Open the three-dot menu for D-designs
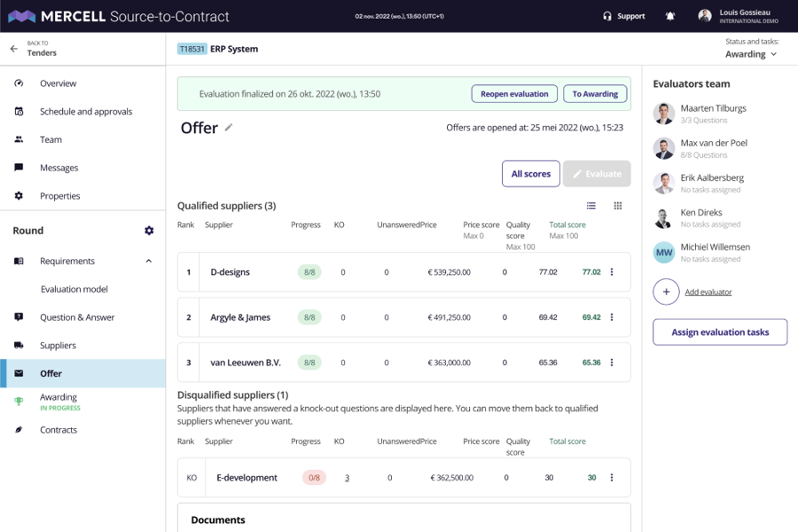 click(612, 272)
